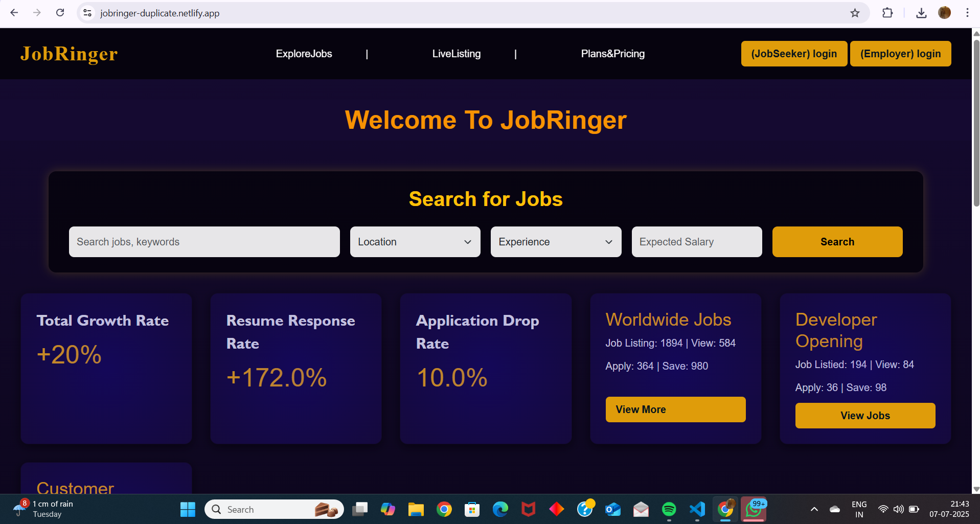Open the browser extensions puzzle icon
This screenshot has height=524, width=980.
887,13
